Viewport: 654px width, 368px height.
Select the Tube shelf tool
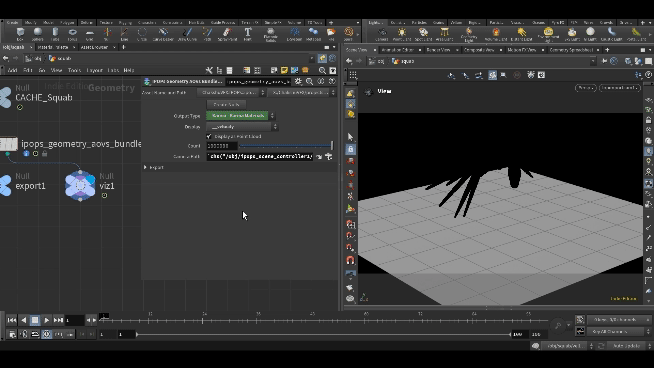click(55, 33)
